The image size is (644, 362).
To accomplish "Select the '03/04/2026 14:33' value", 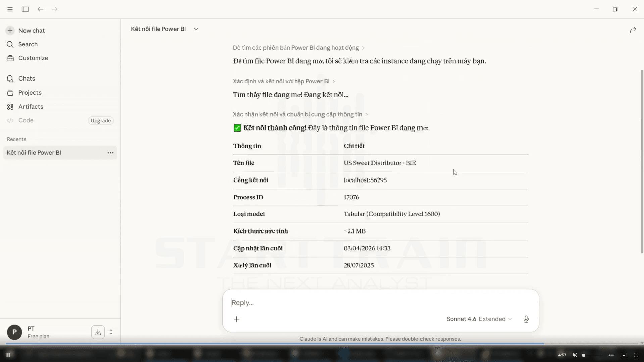I will pos(367,248).
